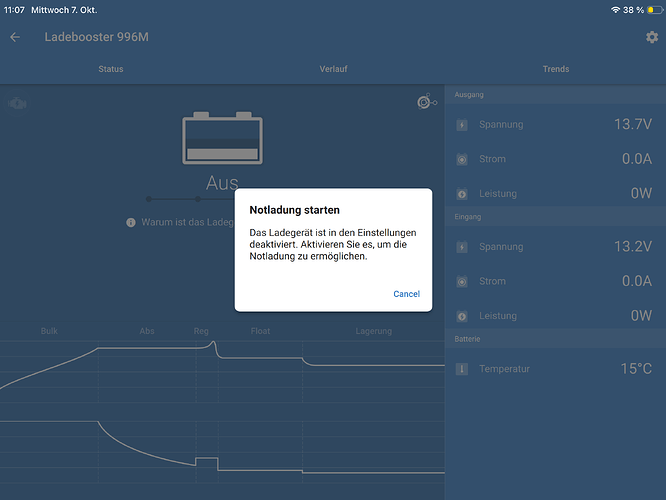Tap Ausgang Leistung power icon
This screenshot has height=500, width=666.
pos(462,194)
